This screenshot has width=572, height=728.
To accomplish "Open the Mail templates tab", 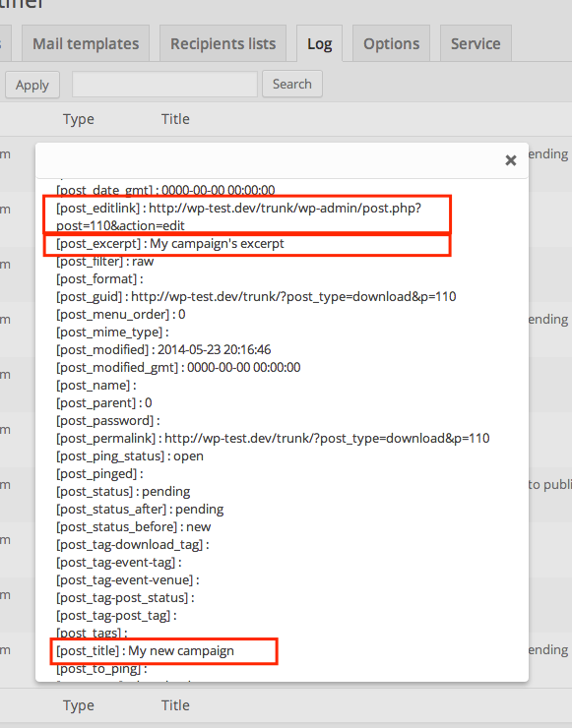I will tap(86, 43).
